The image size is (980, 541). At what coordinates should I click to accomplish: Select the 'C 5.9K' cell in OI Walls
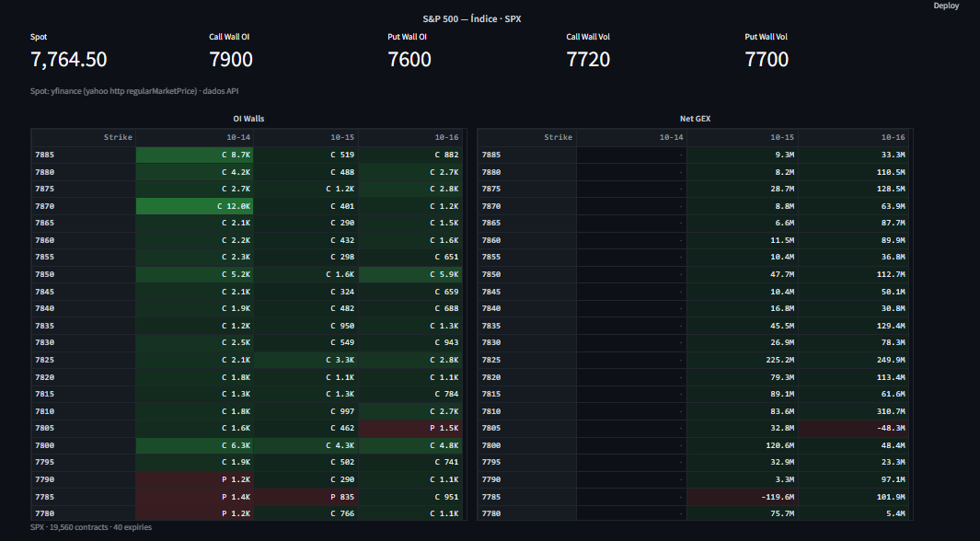[410, 274]
